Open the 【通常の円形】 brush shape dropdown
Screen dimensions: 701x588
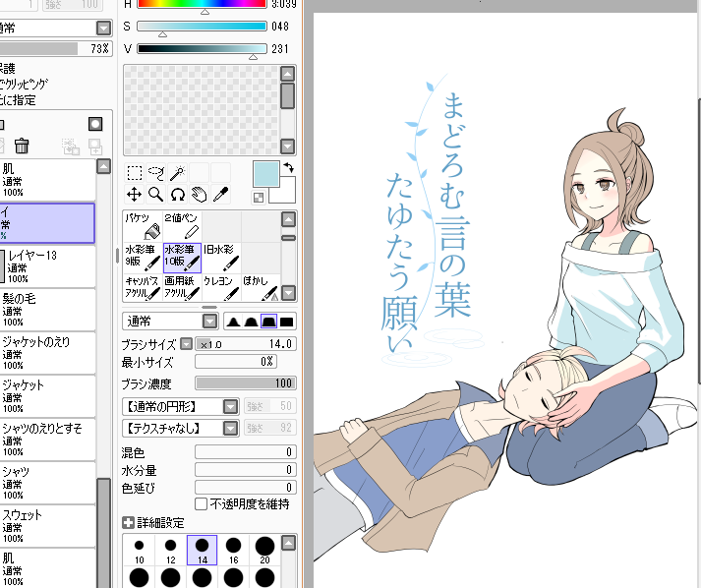click(230, 406)
